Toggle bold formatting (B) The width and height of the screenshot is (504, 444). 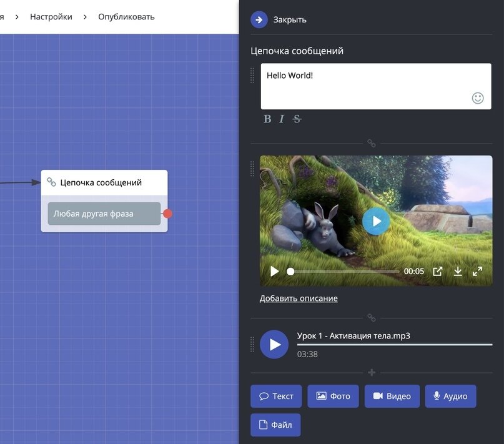pos(267,119)
